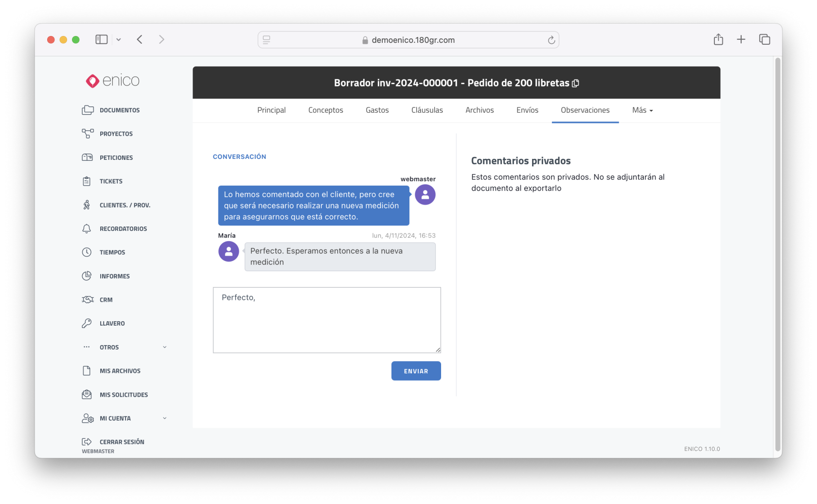The width and height of the screenshot is (817, 504).
Task: Click the Cerrar Sesión logout icon
Action: pos(87,442)
